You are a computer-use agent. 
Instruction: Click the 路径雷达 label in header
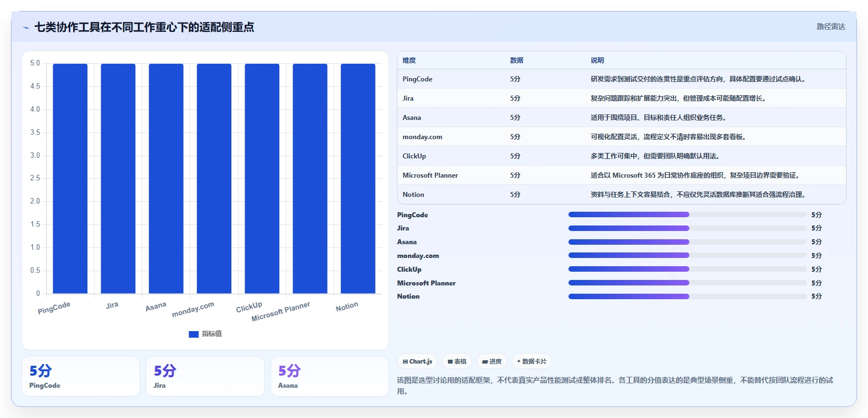[831, 26]
